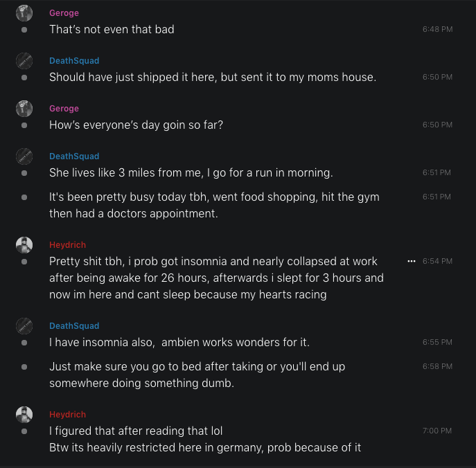
Task: Click Heydrich's avatar beside the insomnia message
Action: (x=24, y=245)
